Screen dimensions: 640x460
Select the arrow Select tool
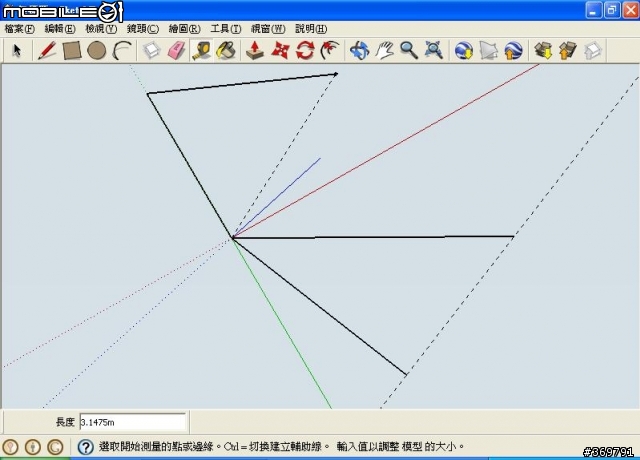pyautogui.click(x=17, y=51)
